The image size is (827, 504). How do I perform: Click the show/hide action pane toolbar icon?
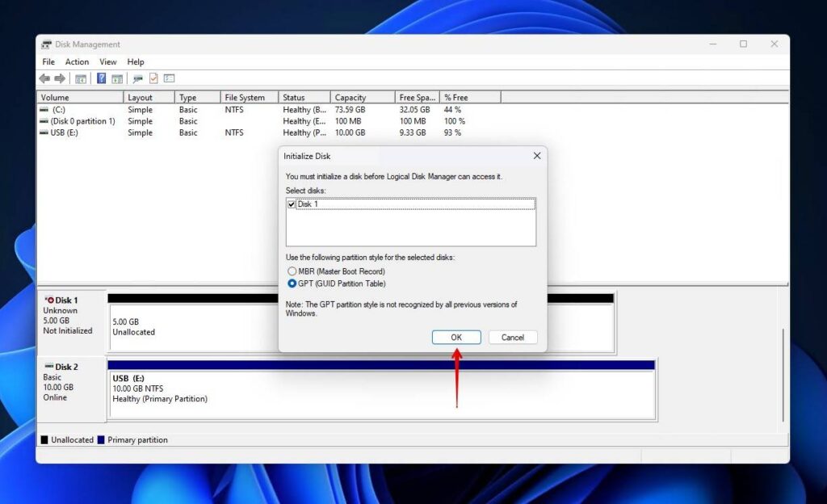pos(117,78)
